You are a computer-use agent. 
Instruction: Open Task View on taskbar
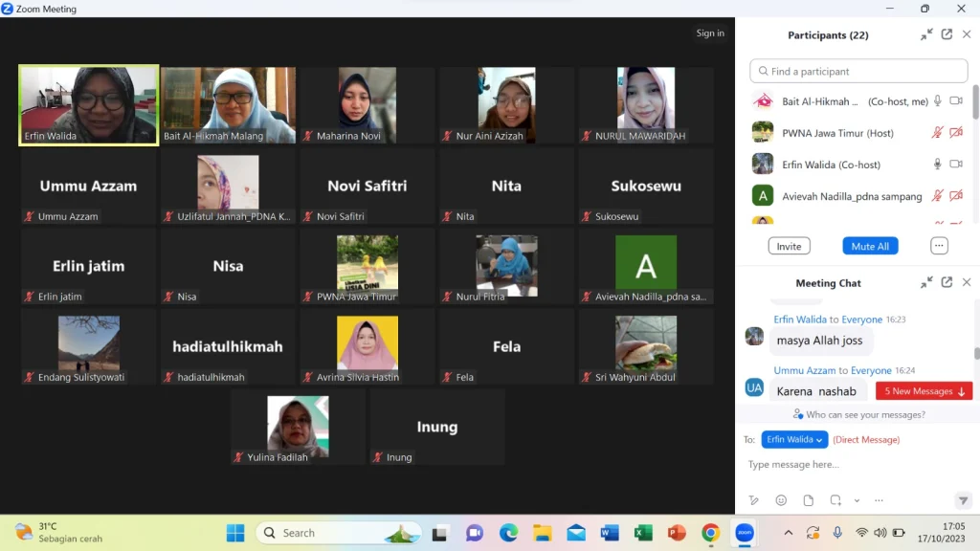pyautogui.click(x=440, y=533)
